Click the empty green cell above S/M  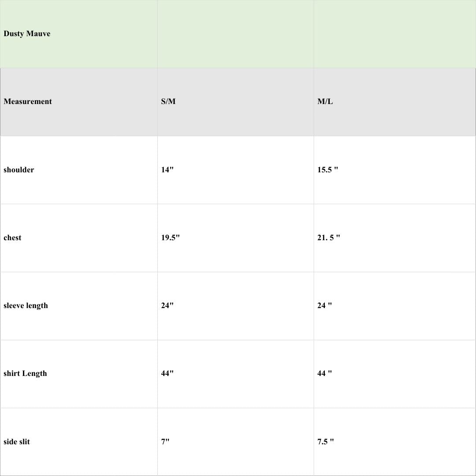pos(235,34)
